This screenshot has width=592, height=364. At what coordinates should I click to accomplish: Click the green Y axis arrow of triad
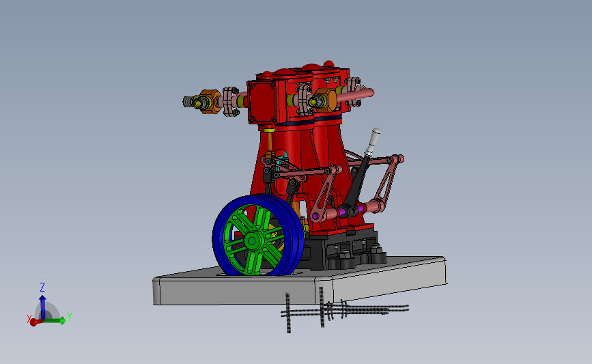[55, 320]
